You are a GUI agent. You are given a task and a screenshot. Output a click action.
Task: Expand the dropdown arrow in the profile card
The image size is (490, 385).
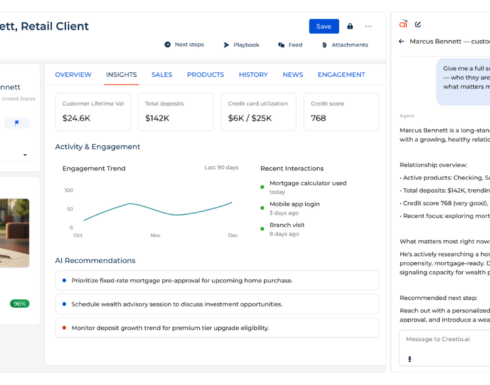point(25,155)
